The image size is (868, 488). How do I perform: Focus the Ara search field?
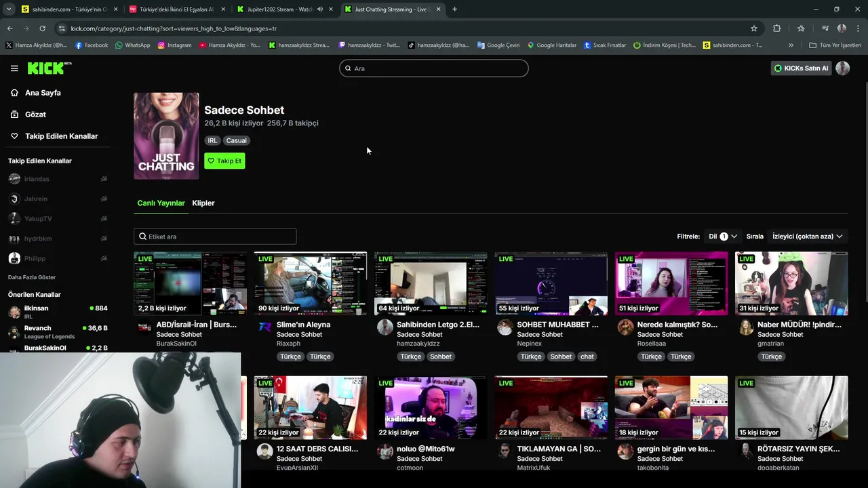(434, 68)
